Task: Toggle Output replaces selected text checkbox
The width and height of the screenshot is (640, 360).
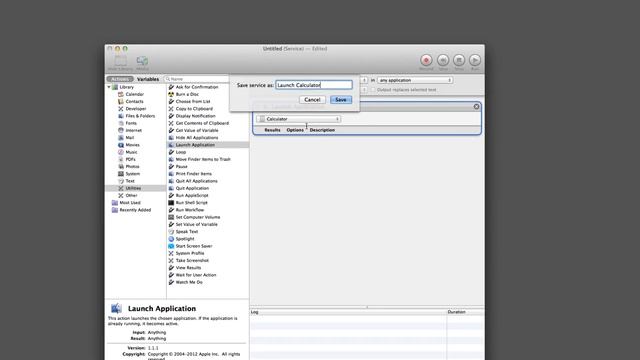Action: 373,90
